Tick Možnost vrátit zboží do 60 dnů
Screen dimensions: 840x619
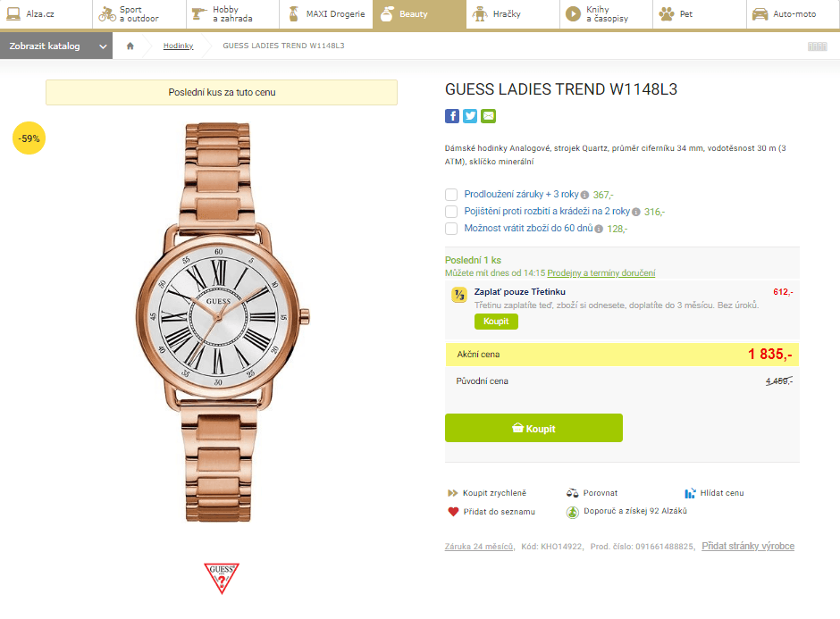[x=451, y=229]
